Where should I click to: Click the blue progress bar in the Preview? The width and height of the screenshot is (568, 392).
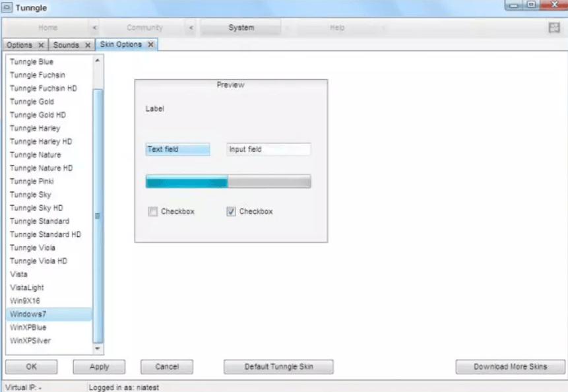pyautogui.click(x=228, y=181)
